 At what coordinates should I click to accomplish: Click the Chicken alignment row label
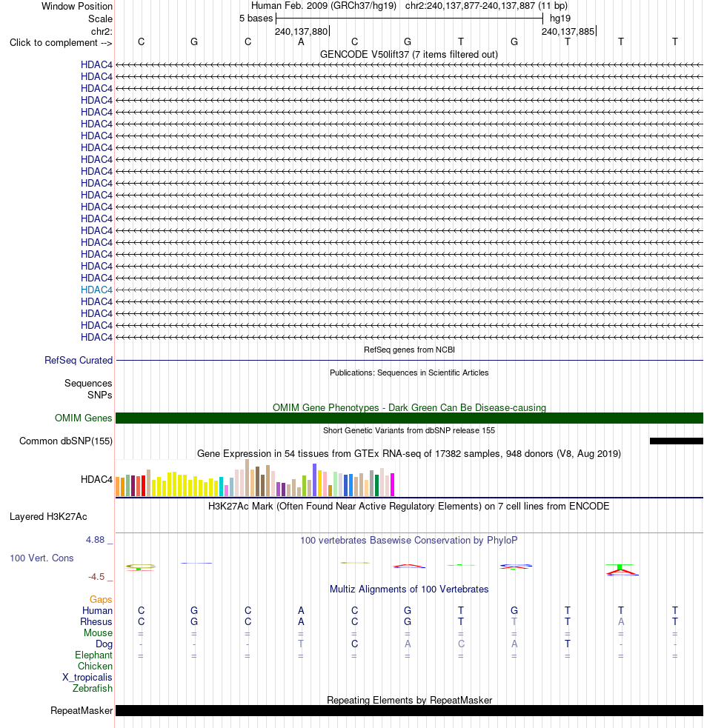[x=95, y=667]
